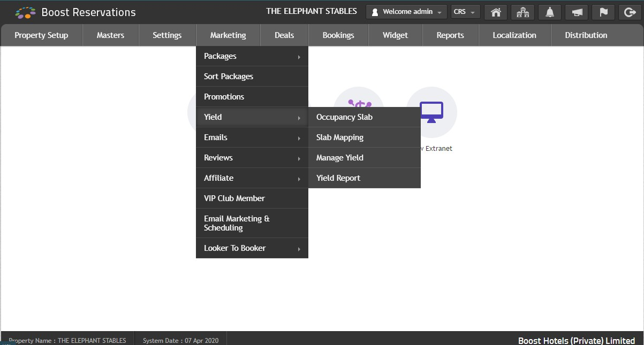Screen dimensions: 644x345
Task: Click Promotions in Marketing menu
Action: pyautogui.click(x=252, y=97)
